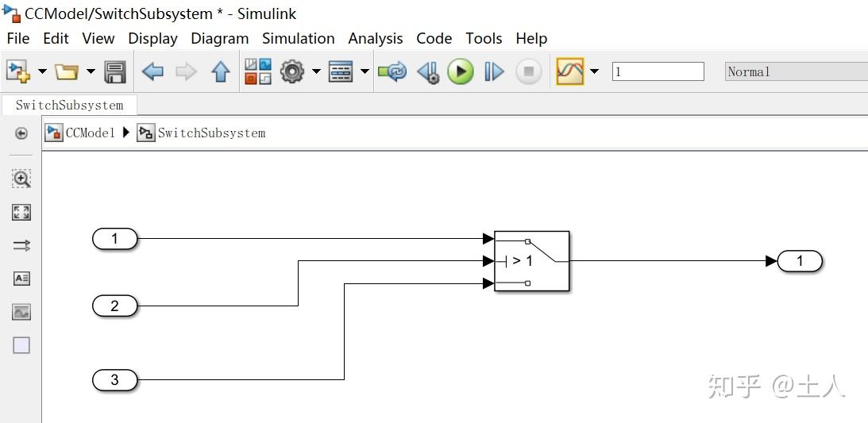Open the New Model dropdown arrow
The image size is (868, 423).
[42, 71]
